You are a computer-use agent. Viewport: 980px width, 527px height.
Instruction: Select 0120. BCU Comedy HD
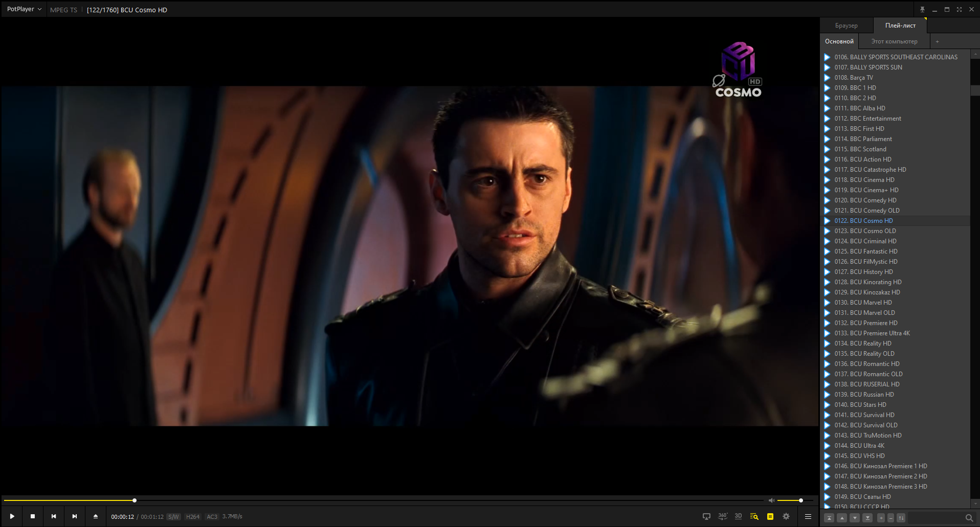[x=895, y=200]
